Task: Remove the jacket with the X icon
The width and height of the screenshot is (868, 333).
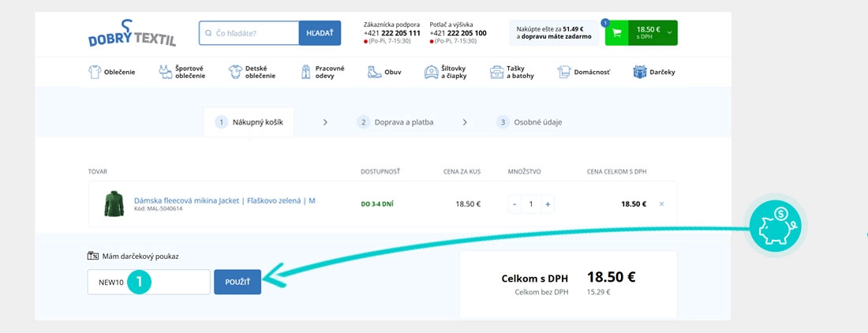Action: coord(661,204)
